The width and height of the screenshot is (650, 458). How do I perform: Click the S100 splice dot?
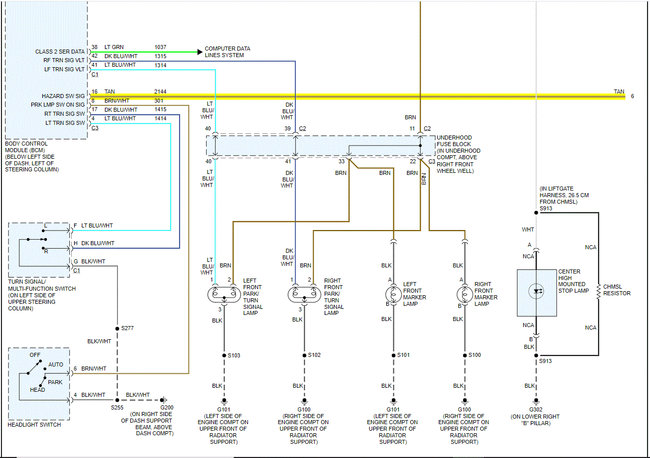465,355
